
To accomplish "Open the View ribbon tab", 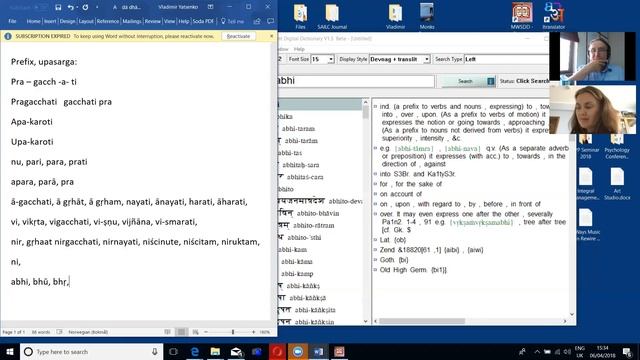I will pyautogui.click(x=169, y=21).
